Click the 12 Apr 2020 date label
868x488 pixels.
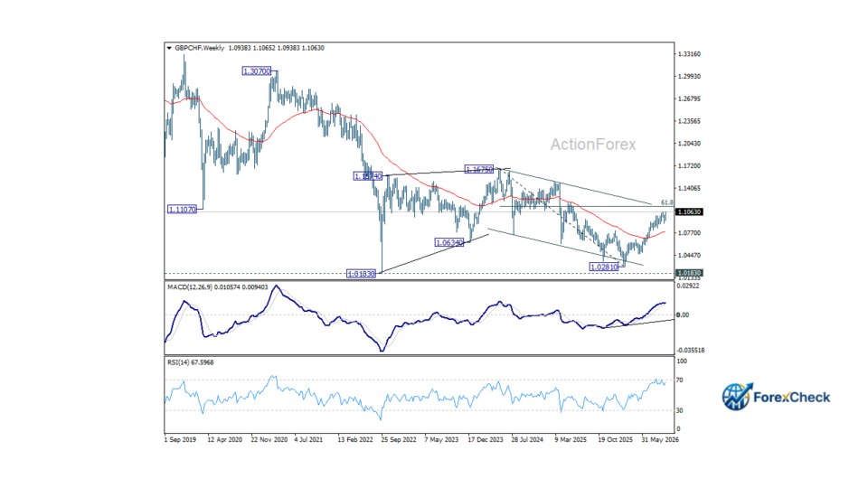click(225, 440)
